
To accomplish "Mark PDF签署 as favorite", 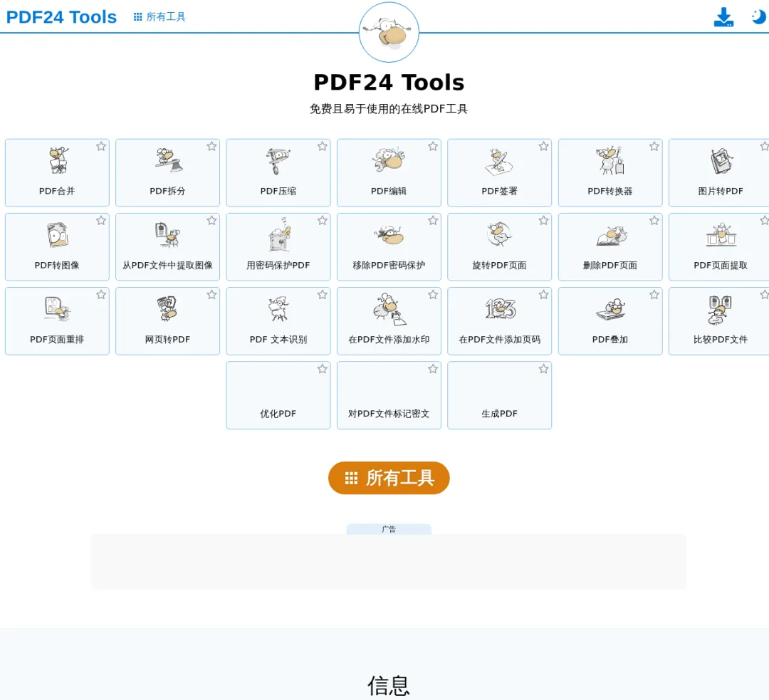I will (544, 146).
